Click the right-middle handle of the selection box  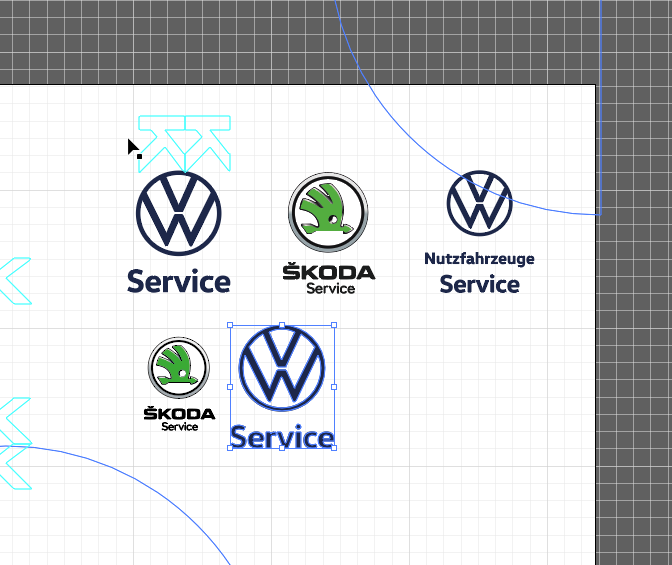[334, 387]
